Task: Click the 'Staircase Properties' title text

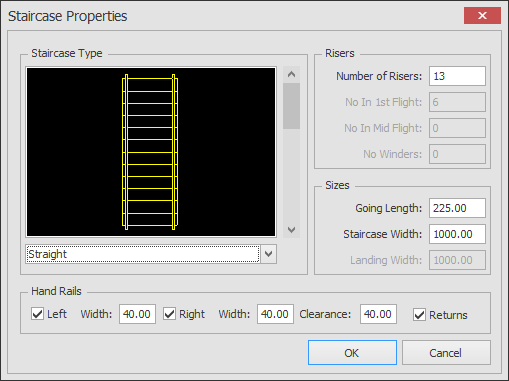Action: [68, 16]
